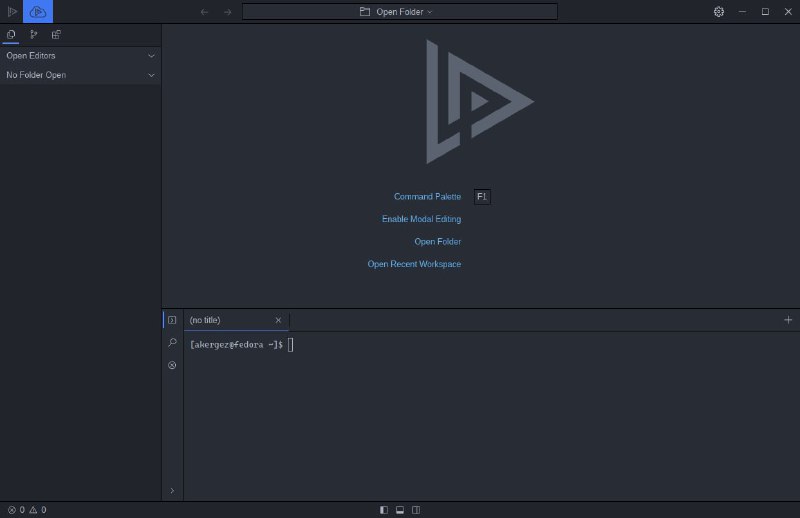Select the File Explorer panel icon
Screen dimensions: 800x518
point(11,35)
